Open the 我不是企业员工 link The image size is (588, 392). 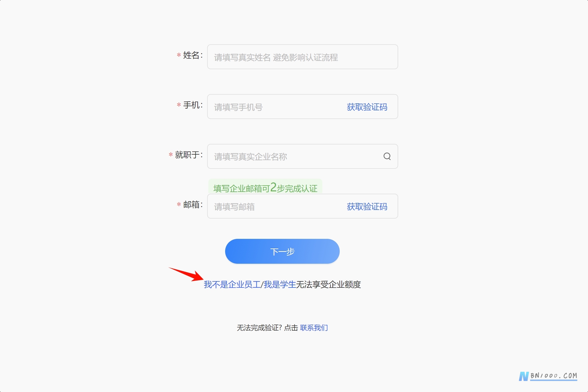pyautogui.click(x=232, y=284)
